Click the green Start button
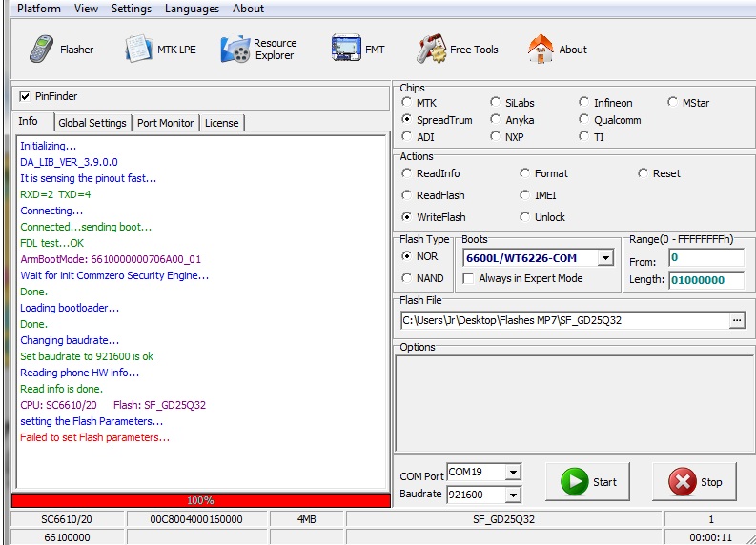The width and height of the screenshot is (756, 545). (587, 481)
